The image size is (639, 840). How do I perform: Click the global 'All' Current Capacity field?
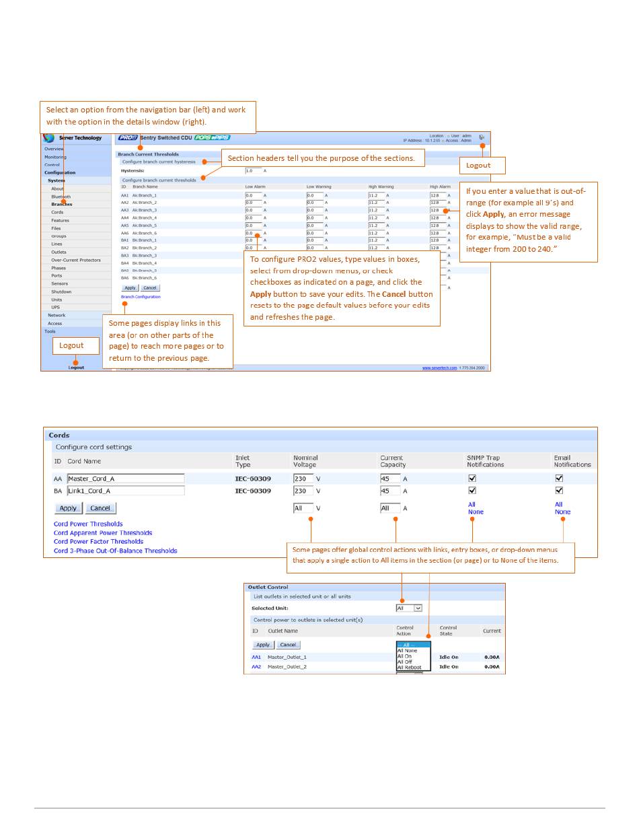(390, 508)
